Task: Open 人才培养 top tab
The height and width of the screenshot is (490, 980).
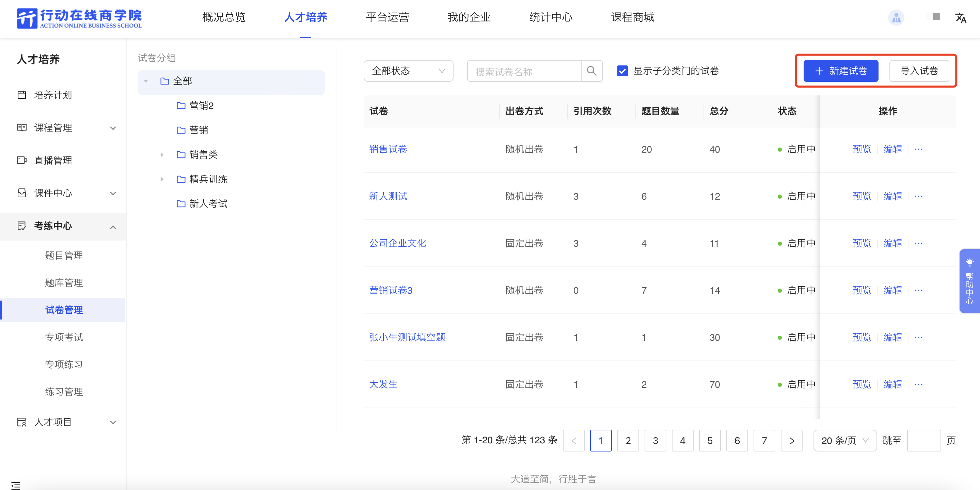Action: pos(305,17)
